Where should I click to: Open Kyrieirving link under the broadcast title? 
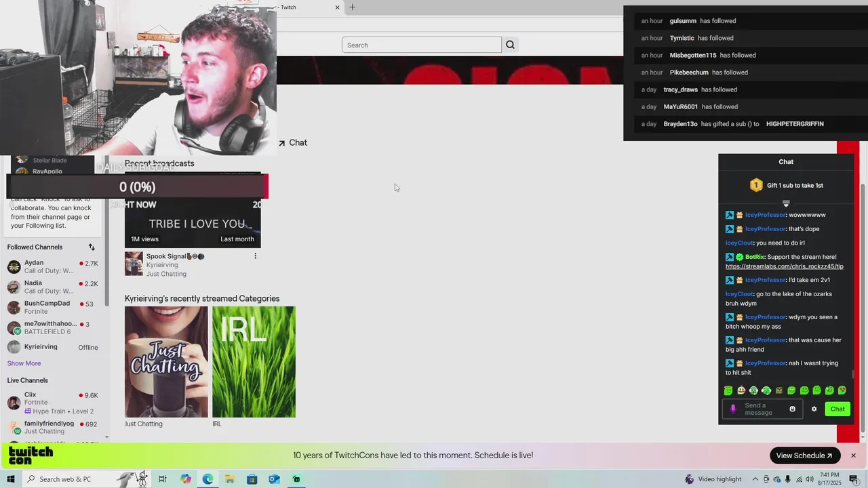(162, 265)
